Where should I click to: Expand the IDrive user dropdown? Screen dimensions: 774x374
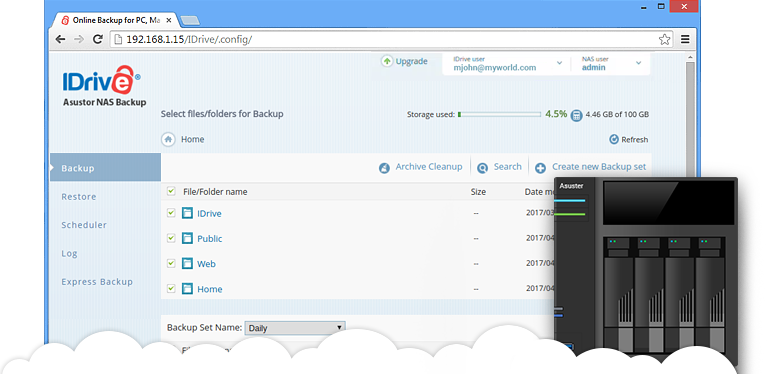click(x=559, y=63)
